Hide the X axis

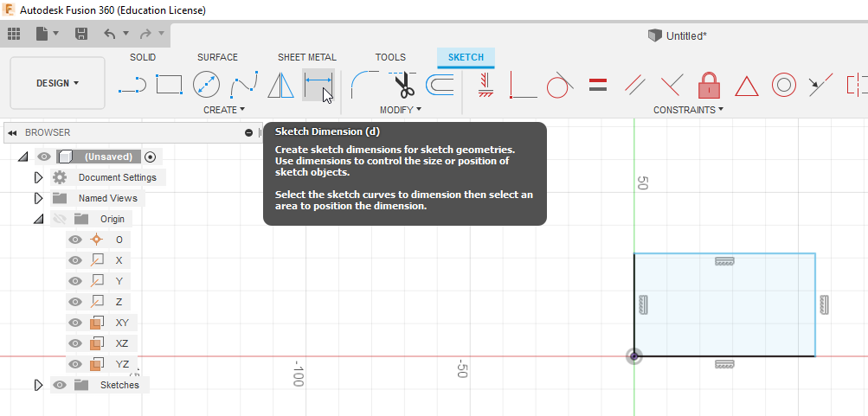(74, 260)
